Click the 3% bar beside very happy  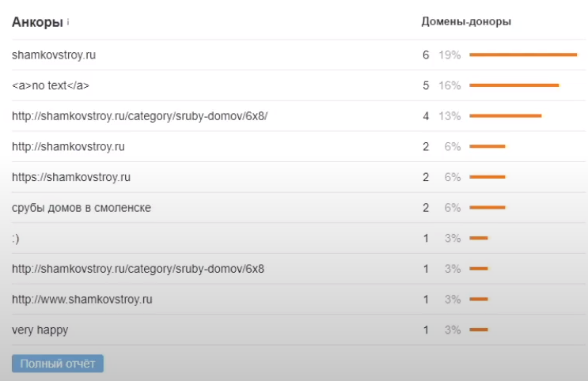pos(479,330)
